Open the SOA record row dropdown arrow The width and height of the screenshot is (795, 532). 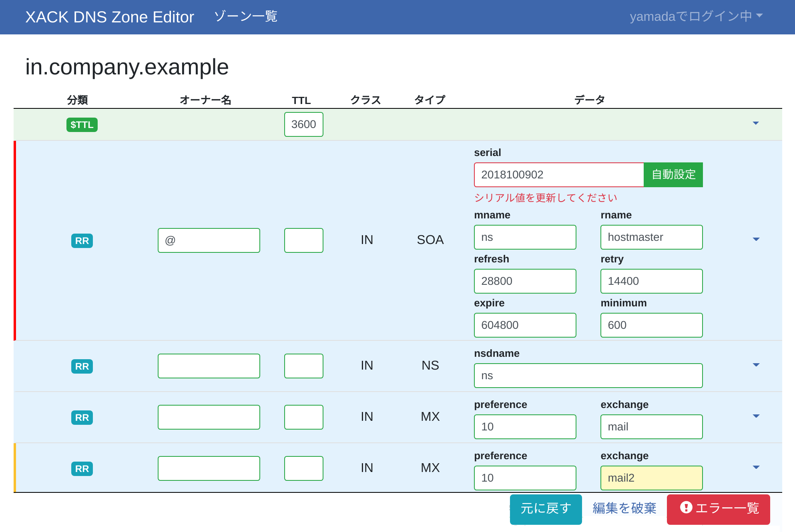(x=756, y=239)
